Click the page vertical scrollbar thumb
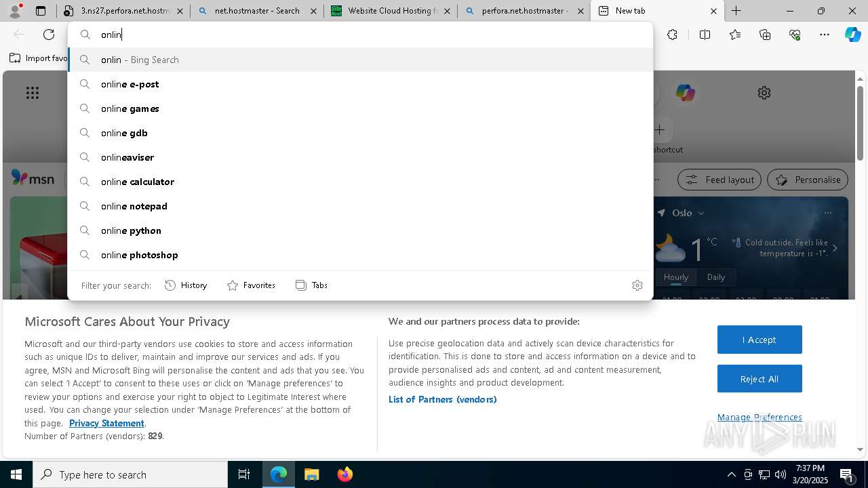Screen dimensions: 868x488 pos(861,123)
